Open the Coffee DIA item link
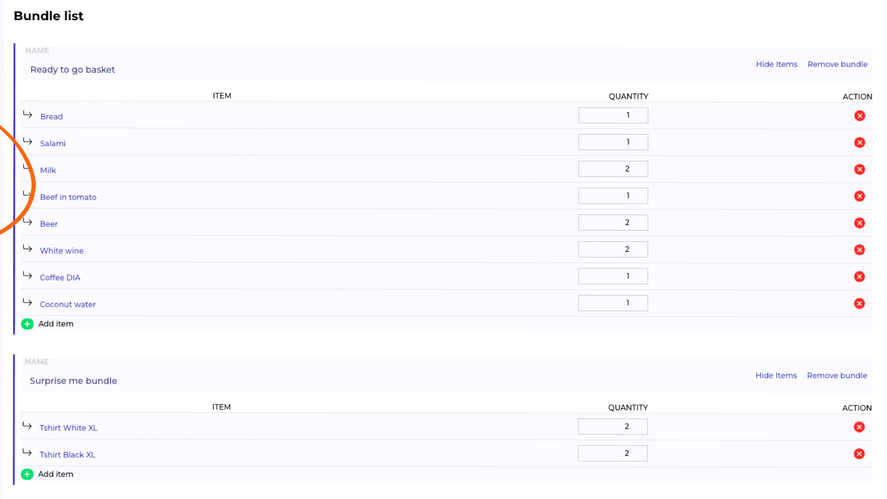This screenshot has height=499, width=887. 60,277
